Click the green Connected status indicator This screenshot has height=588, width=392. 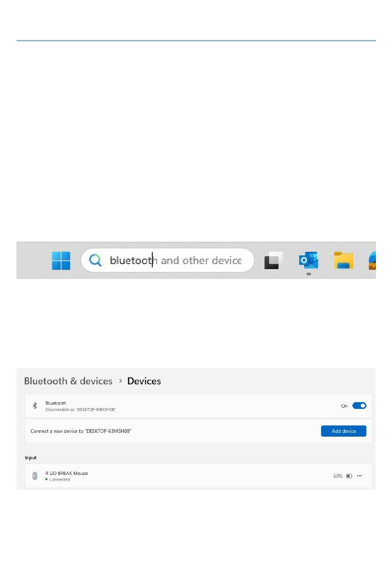[47, 479]
